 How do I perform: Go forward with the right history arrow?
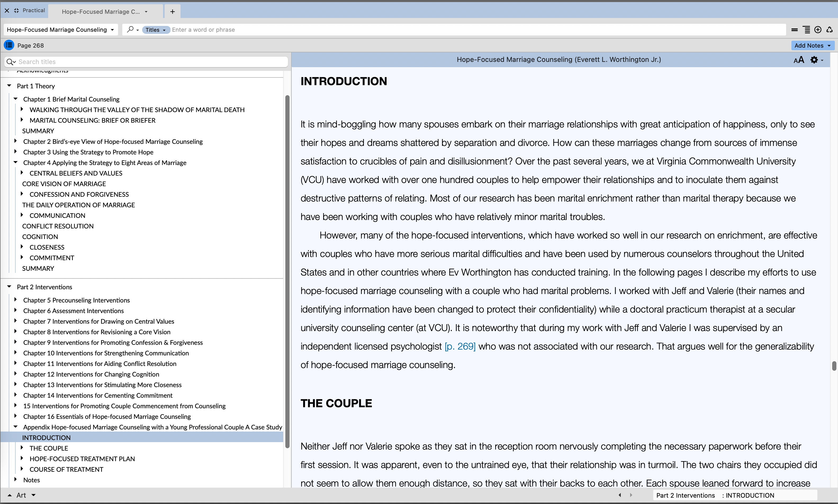click(631, 495)
